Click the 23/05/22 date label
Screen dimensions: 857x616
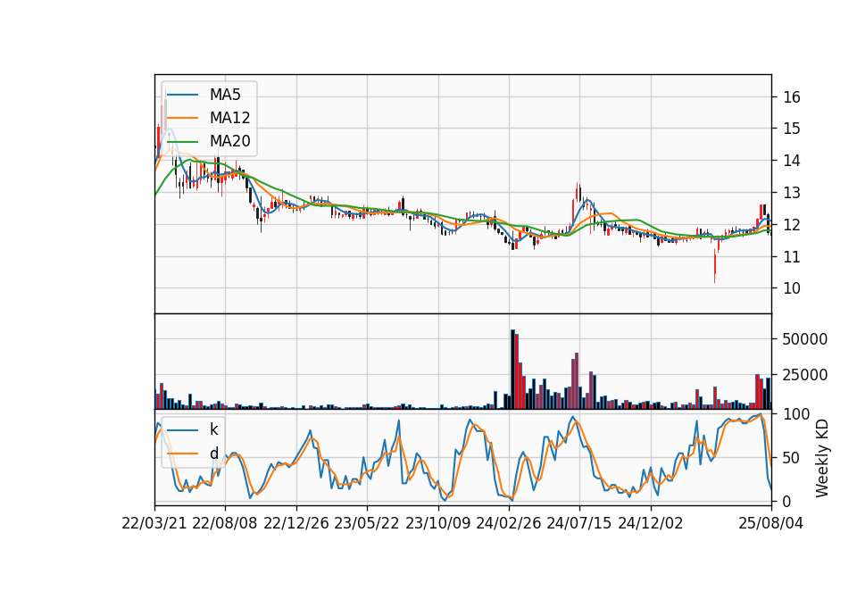(x=367, y=523)
